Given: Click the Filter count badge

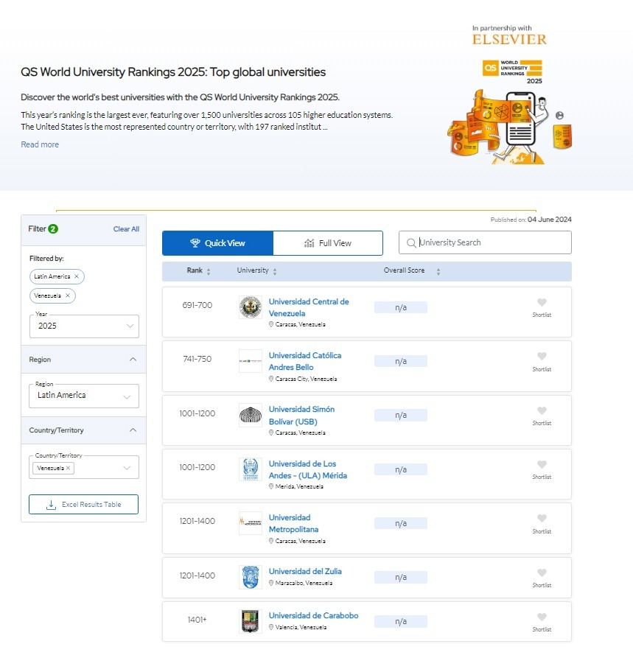Looking at the screenshot, I should (53, 229).
